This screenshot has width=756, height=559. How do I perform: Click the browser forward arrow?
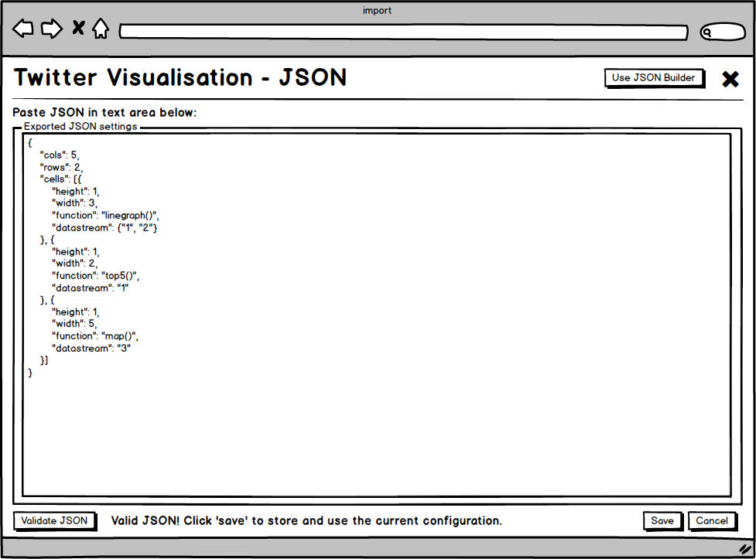pyautogui.click(x=52, y=29)
